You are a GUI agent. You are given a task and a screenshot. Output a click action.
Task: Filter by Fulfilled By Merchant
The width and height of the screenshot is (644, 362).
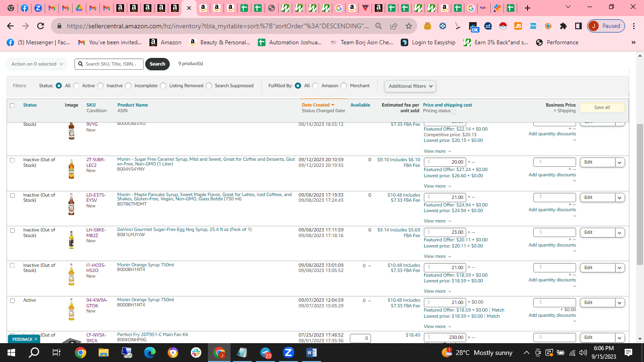coord(344,86)
